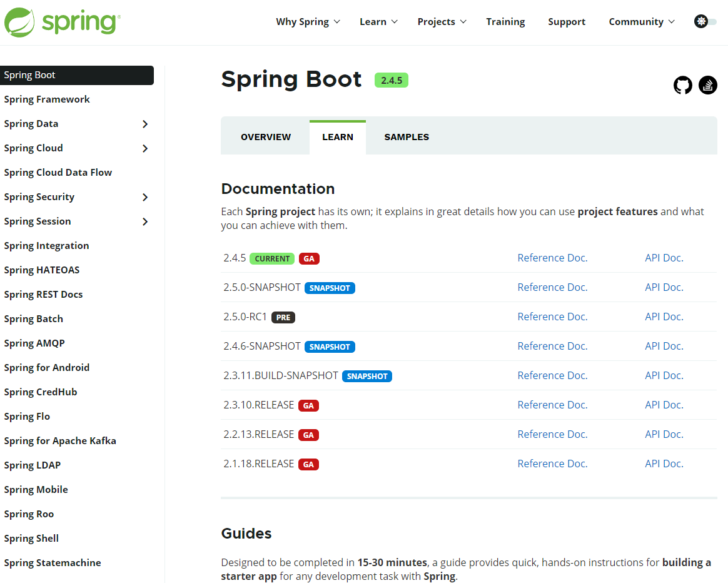Open Spring Shell project
Image resolution: width=728 pixels, height=583 pixels.
[31, 539]
